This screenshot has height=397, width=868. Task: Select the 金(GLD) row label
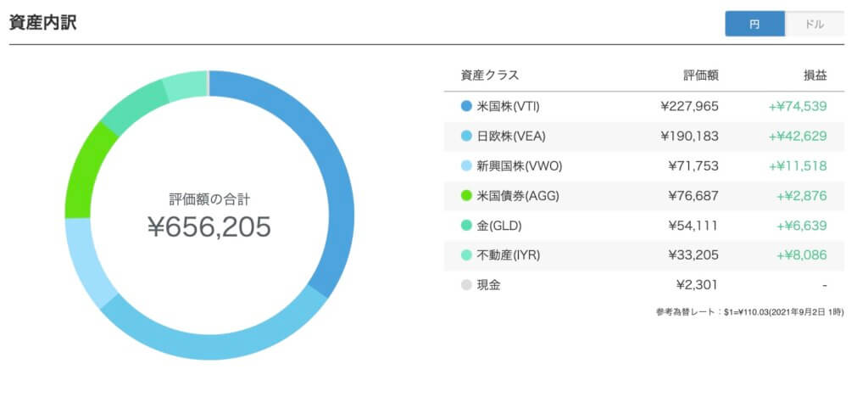point(499,226)
